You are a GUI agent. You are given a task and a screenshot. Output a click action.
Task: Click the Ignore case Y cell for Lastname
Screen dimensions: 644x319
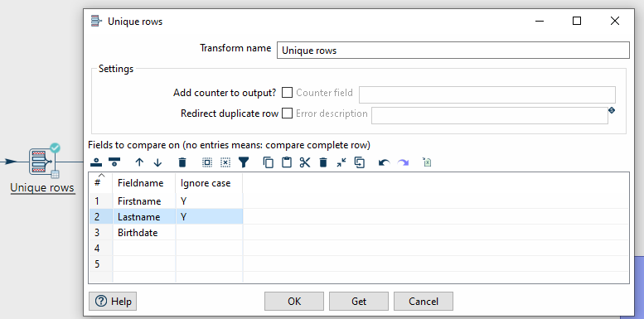click(x=210, y=217)
